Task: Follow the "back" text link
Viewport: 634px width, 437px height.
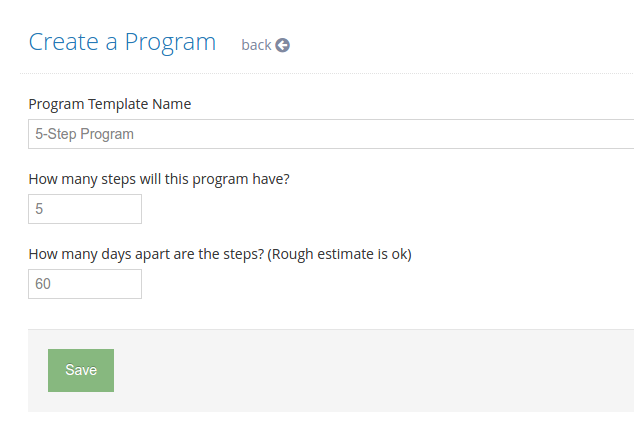Action: click(x=256, y=45)
